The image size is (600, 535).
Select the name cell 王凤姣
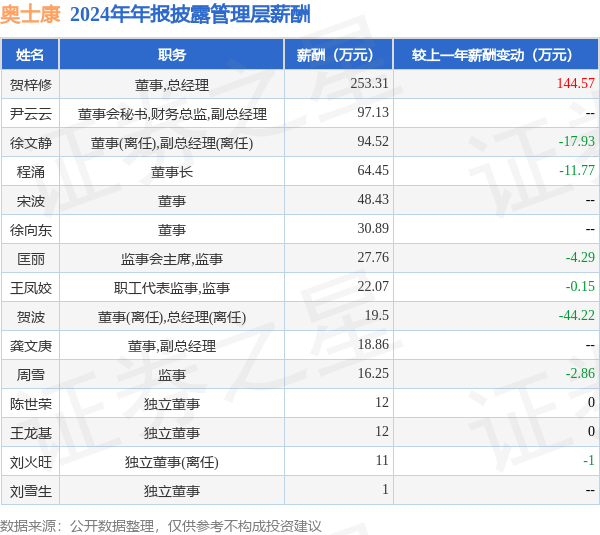pyautogui.click(x=31, y=288)
